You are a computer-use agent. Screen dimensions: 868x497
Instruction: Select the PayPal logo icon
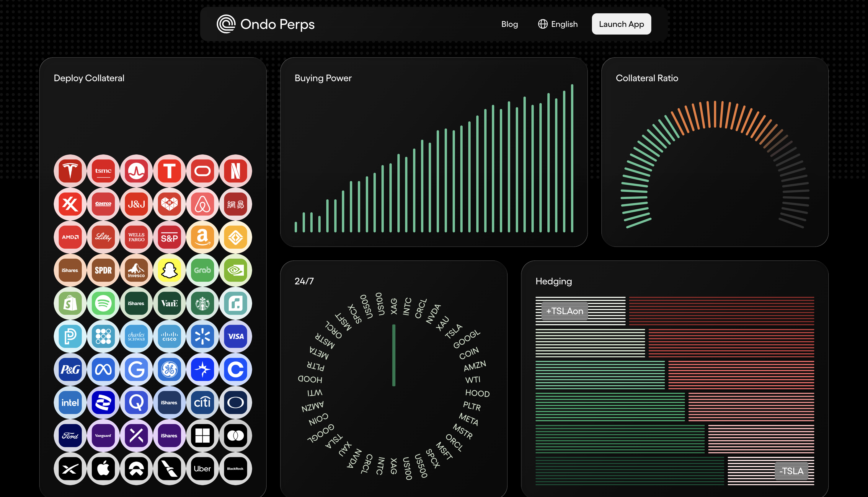coord(70,336)
